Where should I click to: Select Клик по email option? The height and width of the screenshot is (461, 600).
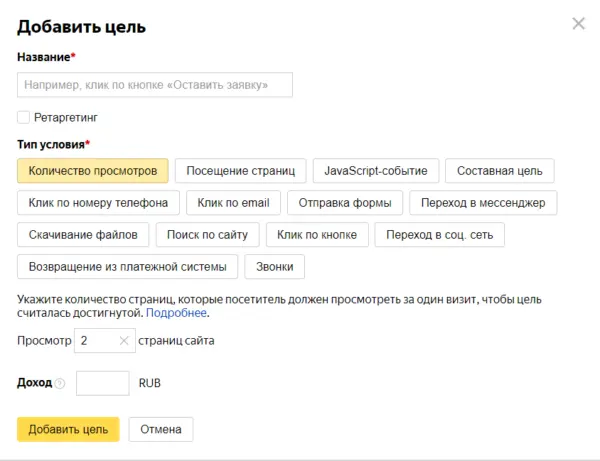(234, 203)
